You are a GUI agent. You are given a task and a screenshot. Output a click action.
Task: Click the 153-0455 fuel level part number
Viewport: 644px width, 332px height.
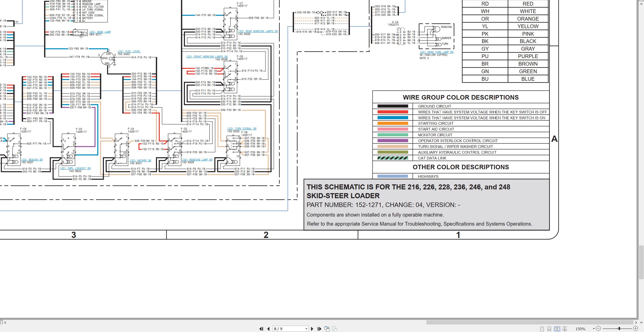coord(124,54)
